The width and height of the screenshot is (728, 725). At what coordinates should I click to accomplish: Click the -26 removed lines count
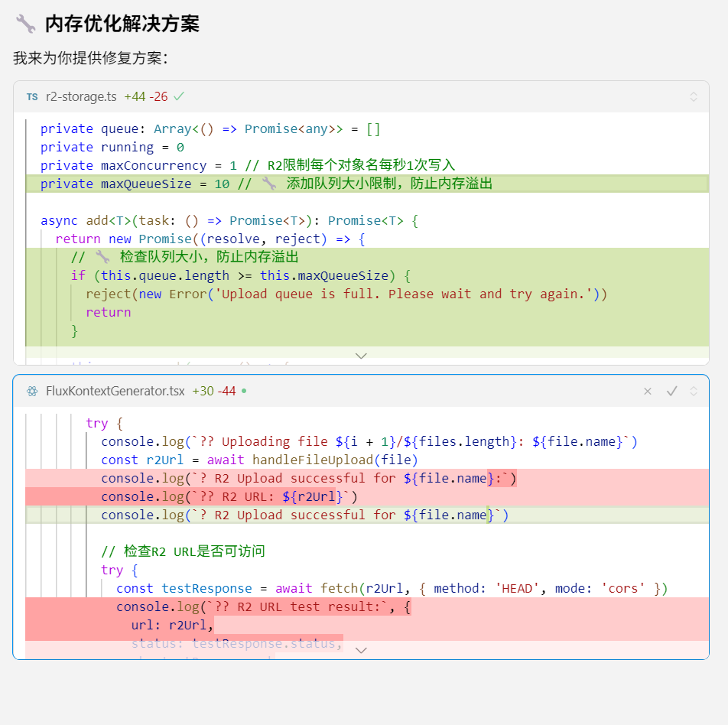point(158,96)
